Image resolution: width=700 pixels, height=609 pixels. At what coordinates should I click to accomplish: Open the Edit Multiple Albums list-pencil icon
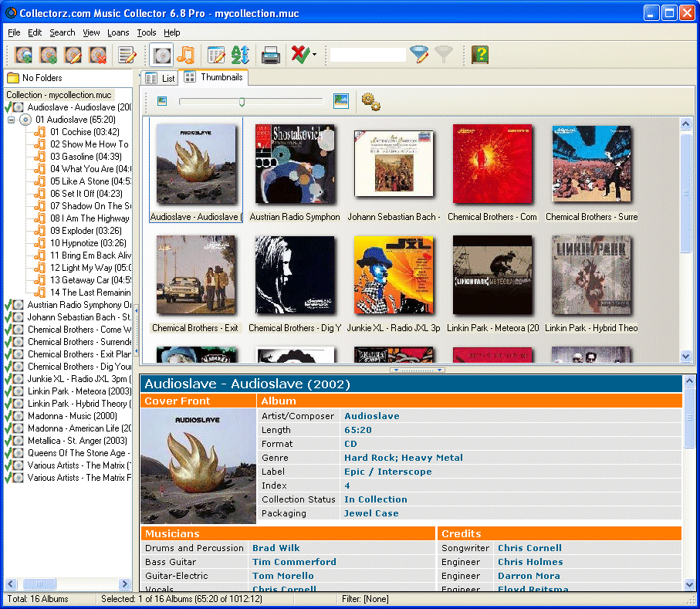point(127,56)
